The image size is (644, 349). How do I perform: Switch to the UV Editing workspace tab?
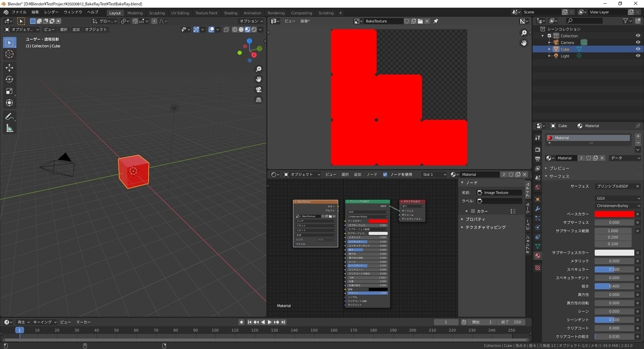(x=180, y=13)
